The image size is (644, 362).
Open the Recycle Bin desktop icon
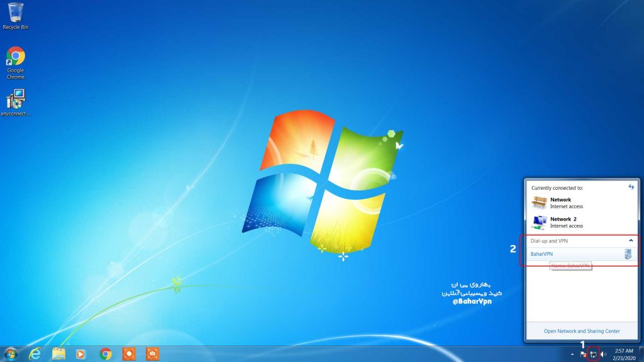(x=16, y=16)
